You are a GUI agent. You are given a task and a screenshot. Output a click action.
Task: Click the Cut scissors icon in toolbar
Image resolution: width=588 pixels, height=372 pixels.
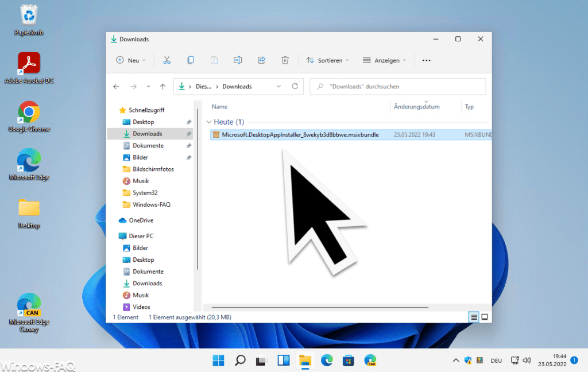pyautogui.click(x=167, y=60)
